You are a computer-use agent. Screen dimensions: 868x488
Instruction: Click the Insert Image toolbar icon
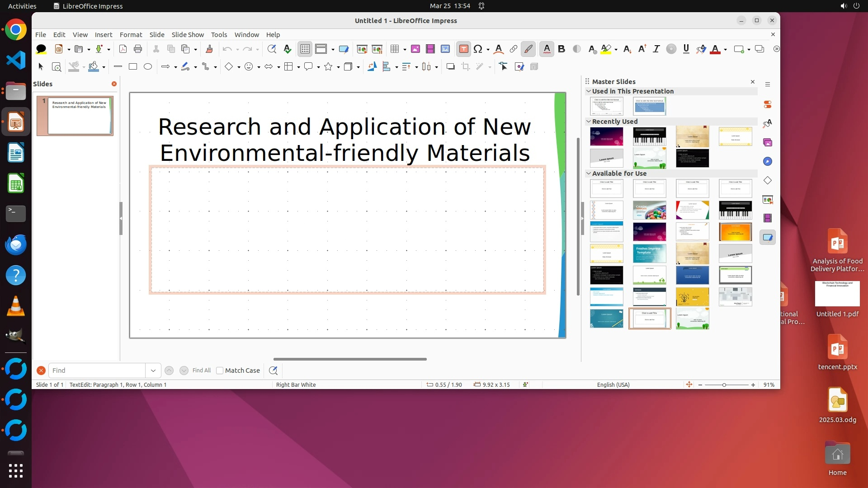pos(415,49)
